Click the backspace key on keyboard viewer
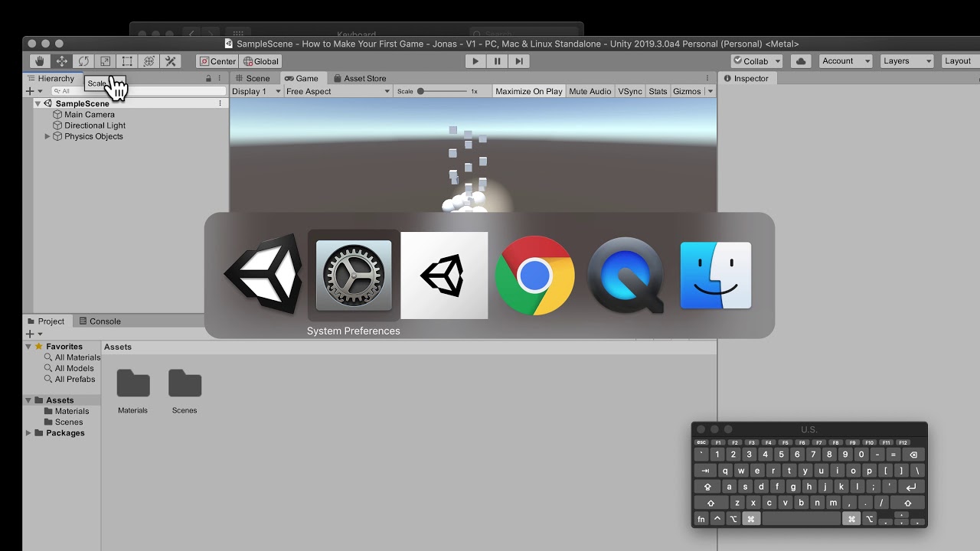The image size is (980, 551). [913, 455]
